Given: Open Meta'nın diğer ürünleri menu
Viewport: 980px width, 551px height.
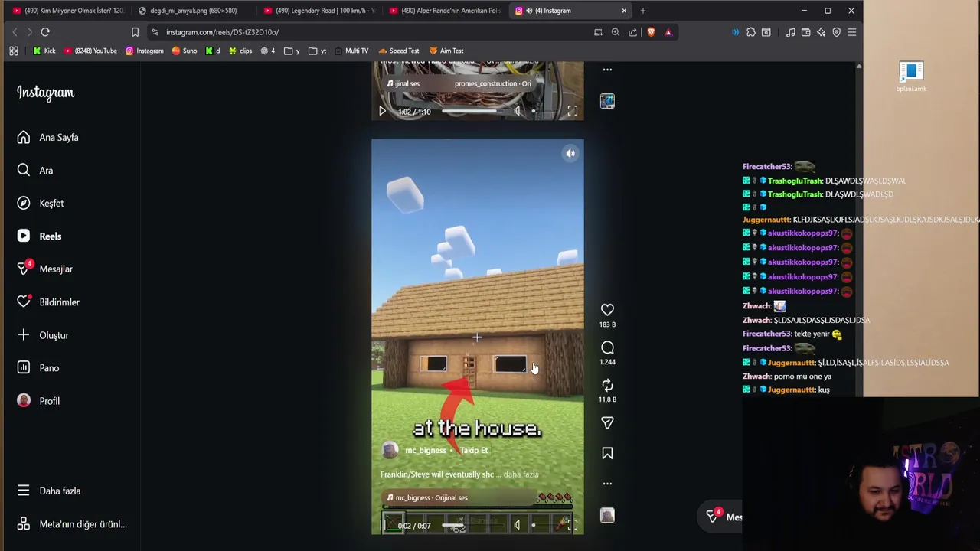Looking at the screenshot, I should (x=72, y=524).
